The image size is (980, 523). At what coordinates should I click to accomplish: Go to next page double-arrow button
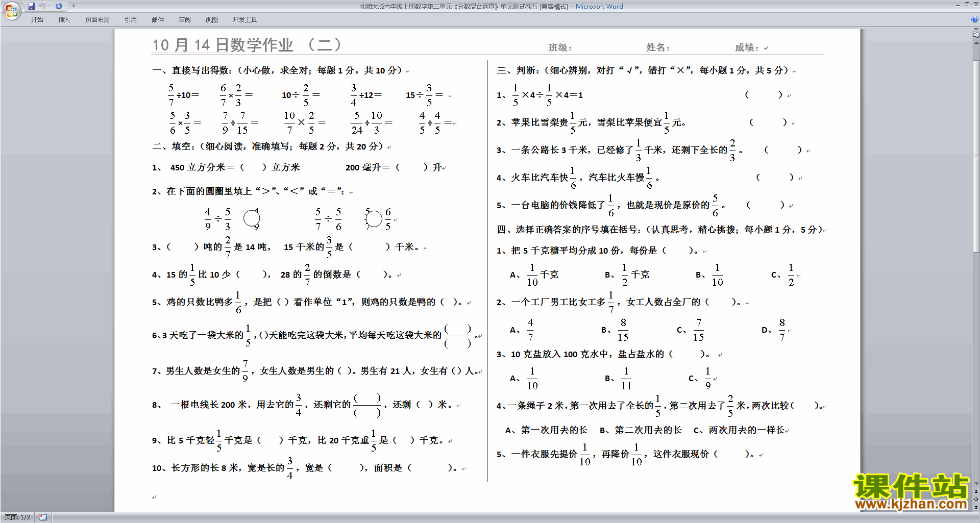tap(976, 508)
